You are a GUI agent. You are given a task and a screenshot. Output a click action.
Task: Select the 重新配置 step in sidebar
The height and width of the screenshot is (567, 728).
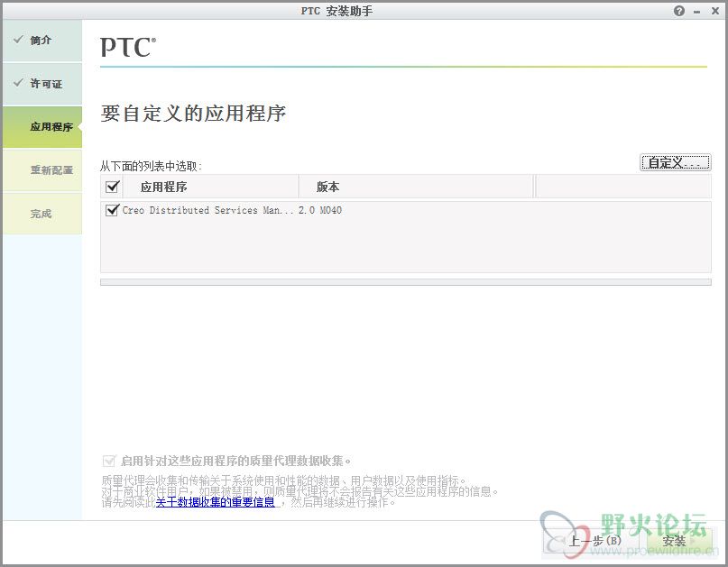click(42, 170)
